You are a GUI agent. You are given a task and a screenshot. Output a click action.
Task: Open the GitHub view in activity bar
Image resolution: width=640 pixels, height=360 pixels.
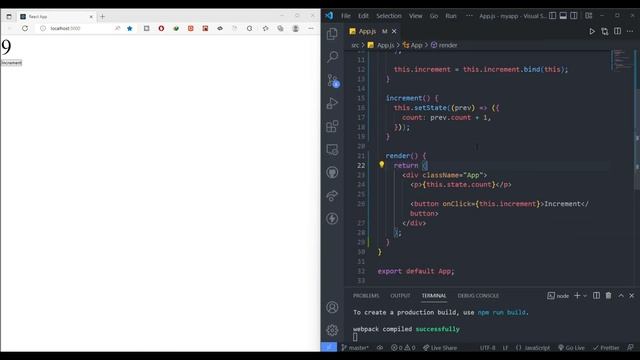[332, 172]
